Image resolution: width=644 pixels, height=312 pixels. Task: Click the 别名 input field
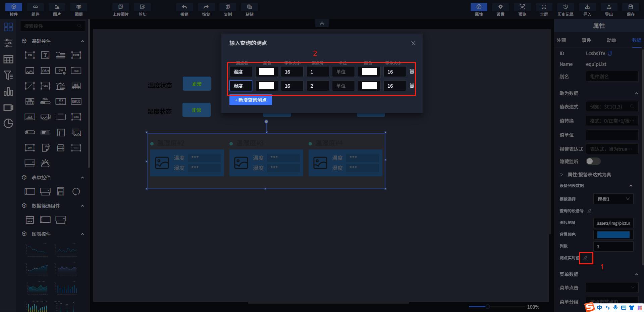(612, 77)
